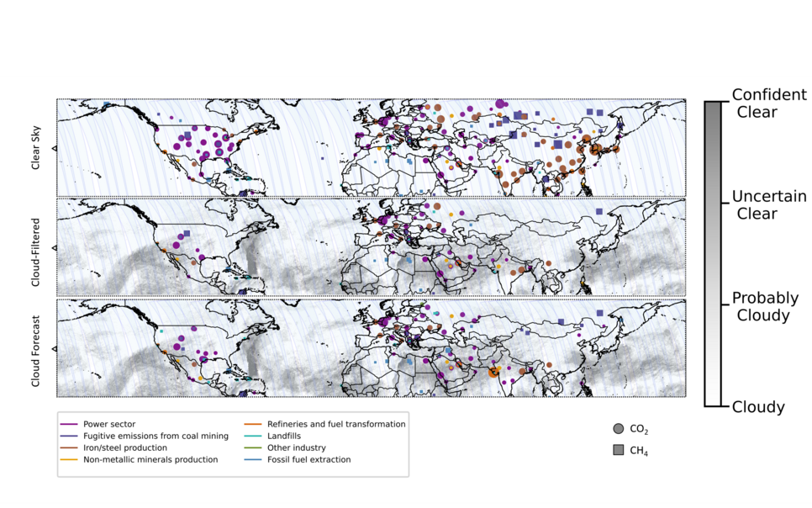The height and width of the screenshot is (508, 812).
Task: Toggle the Non-metallic minerals production legend entry
Action: [x=67, y=460]
